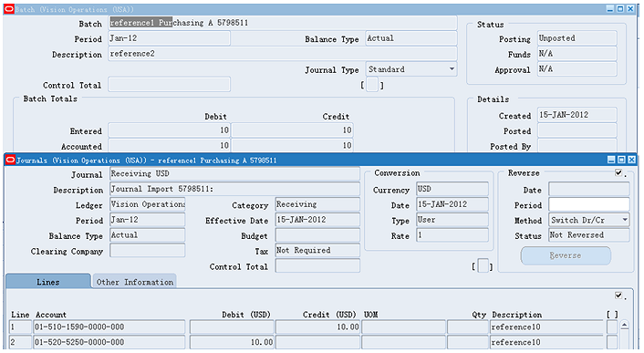
Task: Click the Budget field
Action: point(317,235)
